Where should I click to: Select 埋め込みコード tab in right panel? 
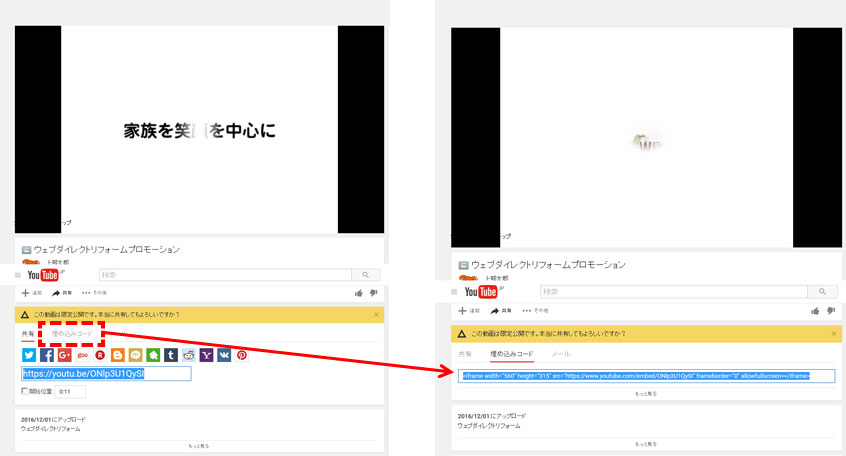[511, 354]
